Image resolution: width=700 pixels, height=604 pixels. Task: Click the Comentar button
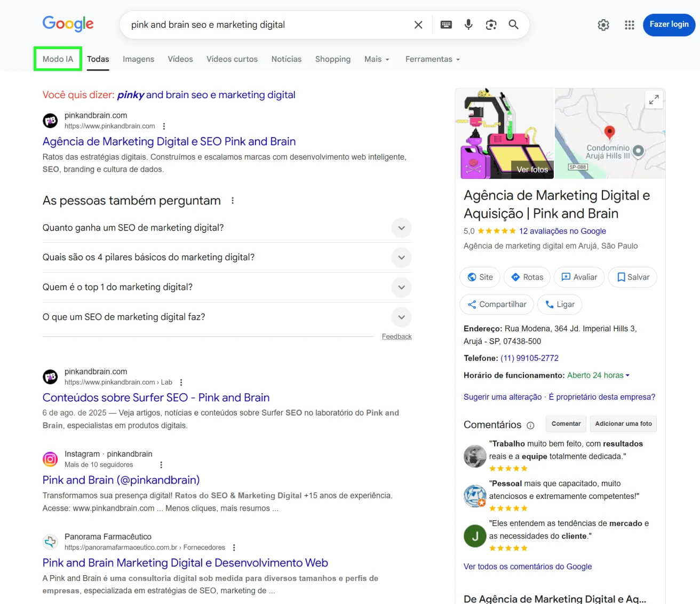(566, 424)
